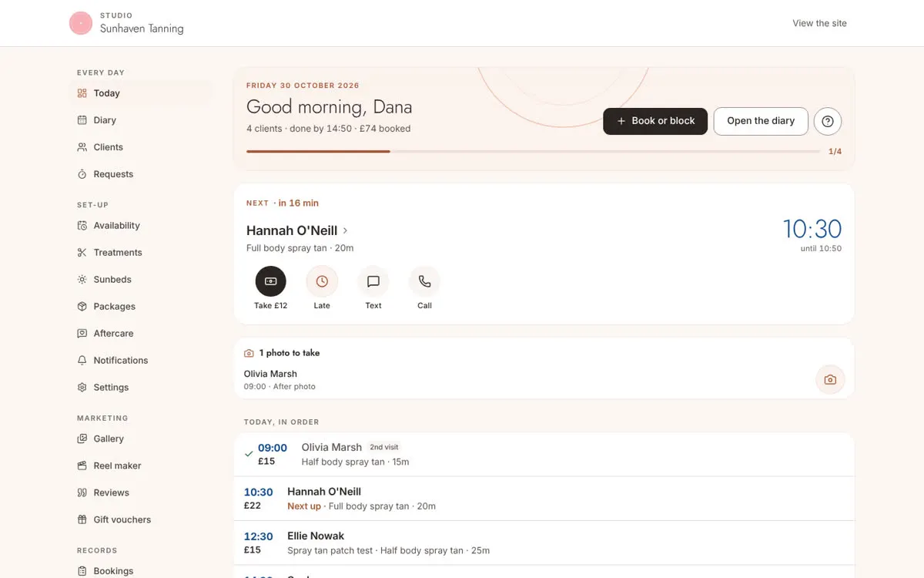Click the 'until 10:50' time text

[821, 249]
